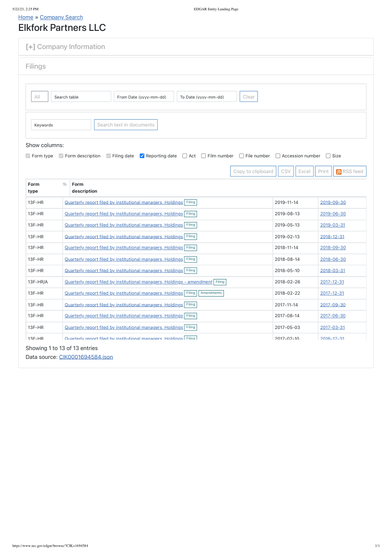Click the Clear button
392x555 pixels.
point(249,97)
